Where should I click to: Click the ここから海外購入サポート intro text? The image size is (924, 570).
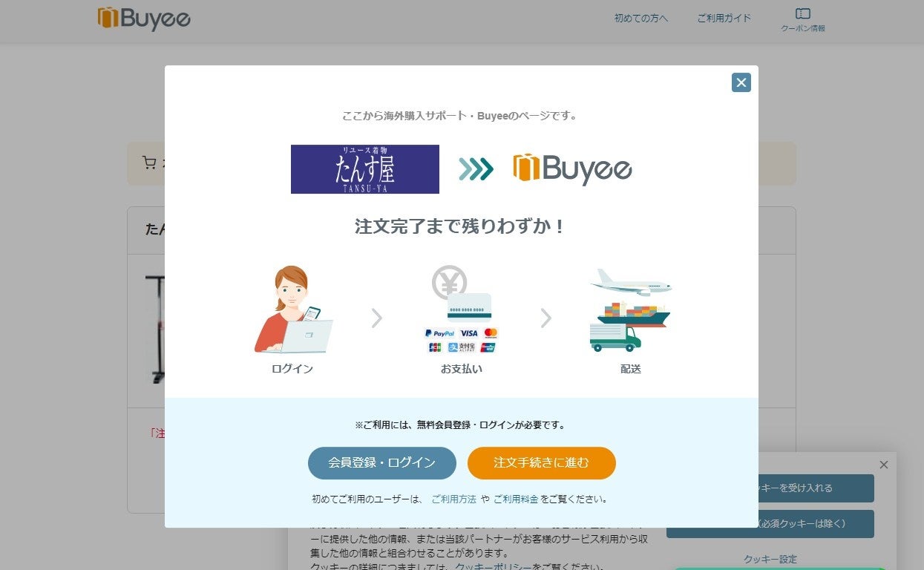(x=459, y=116)
